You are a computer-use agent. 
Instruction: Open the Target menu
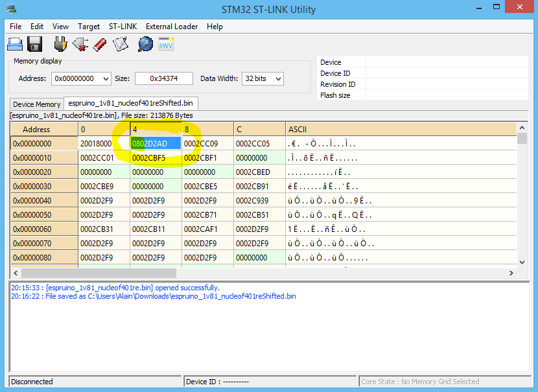point(89,27)
